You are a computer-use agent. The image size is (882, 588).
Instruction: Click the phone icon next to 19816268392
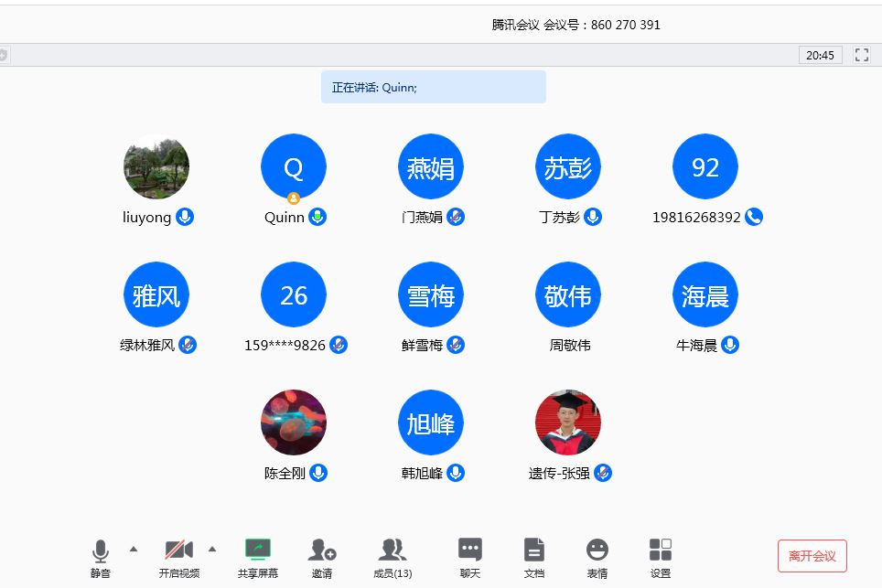click(x=754, y=217)
